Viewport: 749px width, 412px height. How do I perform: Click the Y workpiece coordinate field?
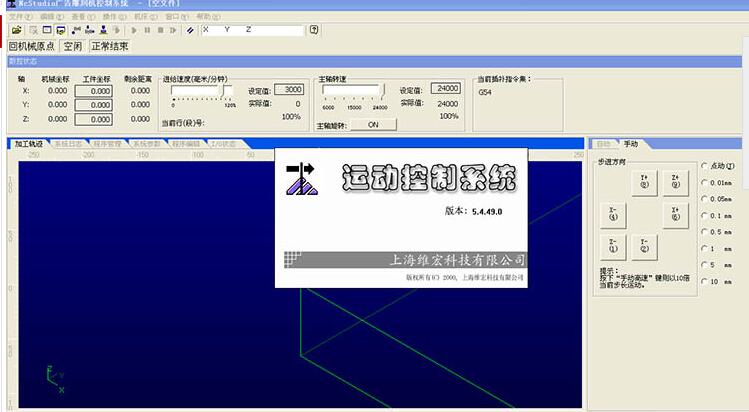[x=94, y=105]
